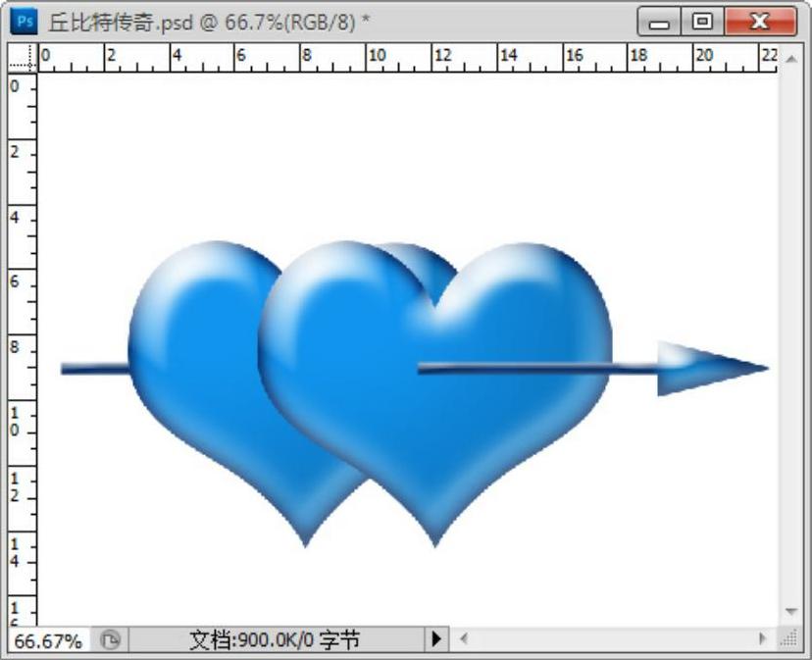Click the horizontal scrollbar right arrow
Screen dimensions: 812x660
pyautogui.click(x=764, y=640)
